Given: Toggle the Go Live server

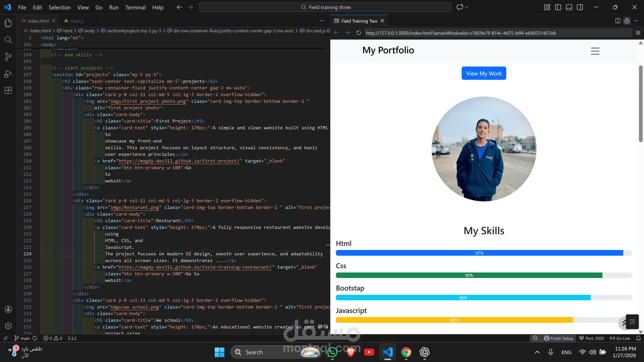Looking at the screenshot, I should 620,338.
